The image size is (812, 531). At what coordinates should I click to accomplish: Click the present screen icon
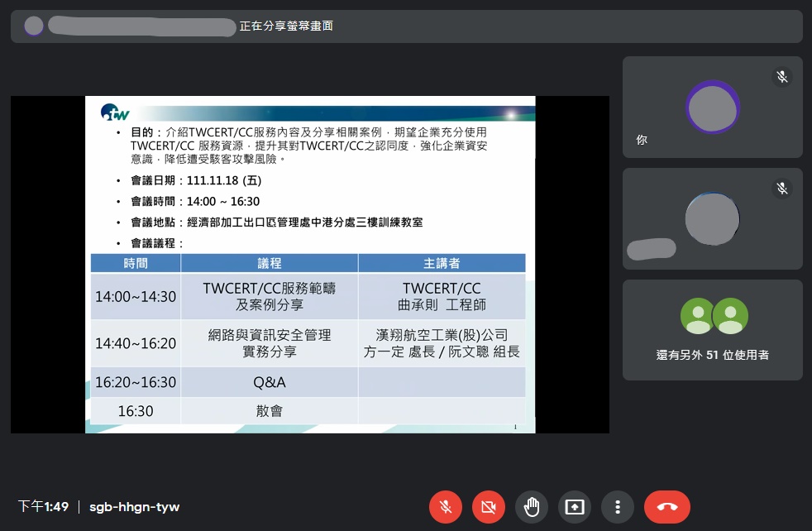[575, 507]
